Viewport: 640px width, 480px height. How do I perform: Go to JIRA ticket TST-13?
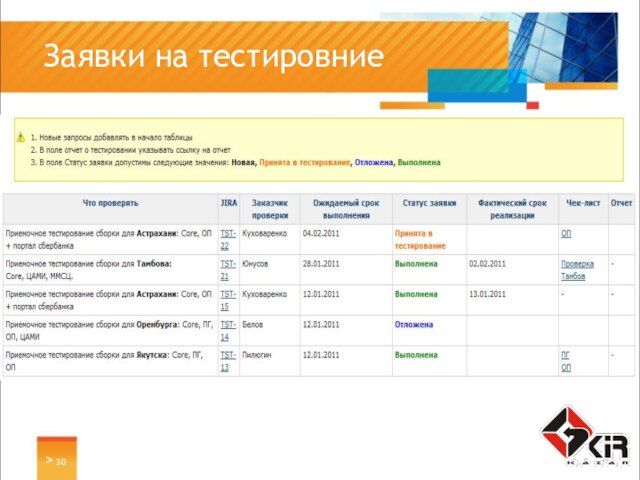[x=225, y=361]
